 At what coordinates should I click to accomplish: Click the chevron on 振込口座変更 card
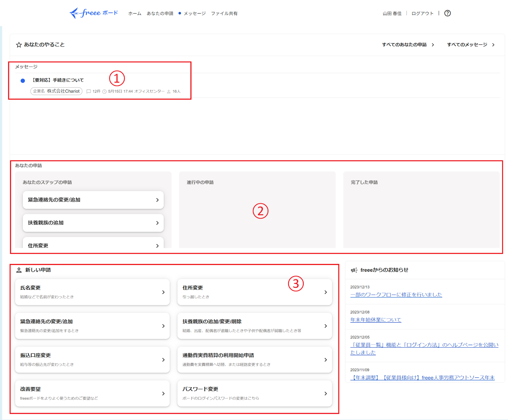point(163,360)
